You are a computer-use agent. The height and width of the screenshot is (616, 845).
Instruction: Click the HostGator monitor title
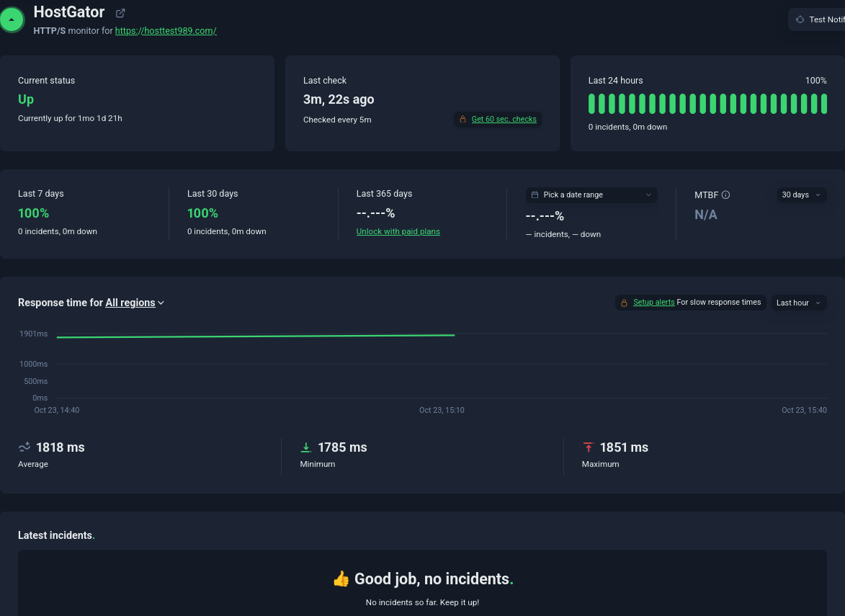69,12
